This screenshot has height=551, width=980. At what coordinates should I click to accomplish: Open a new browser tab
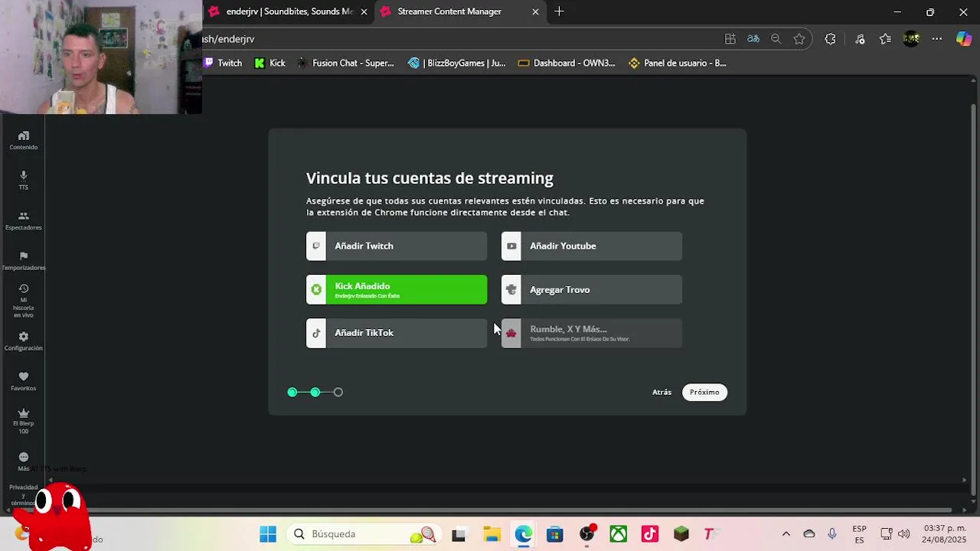click(x=559, y=11)
